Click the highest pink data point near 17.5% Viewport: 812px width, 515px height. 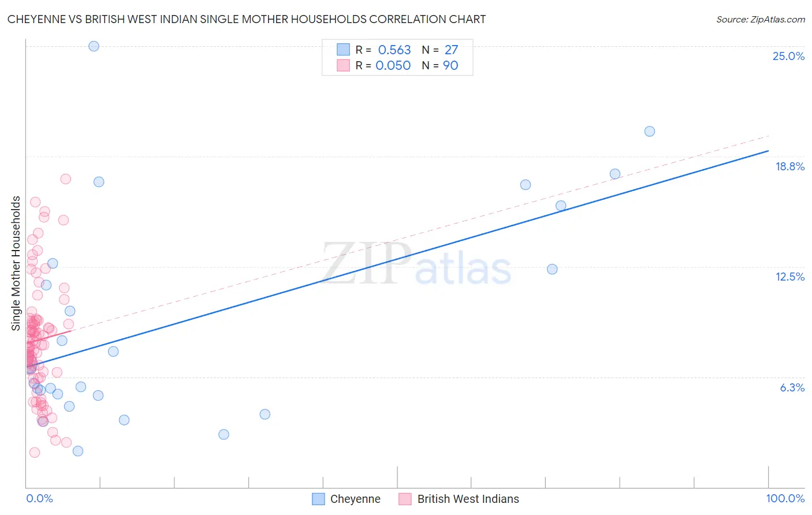pos(66,179)
